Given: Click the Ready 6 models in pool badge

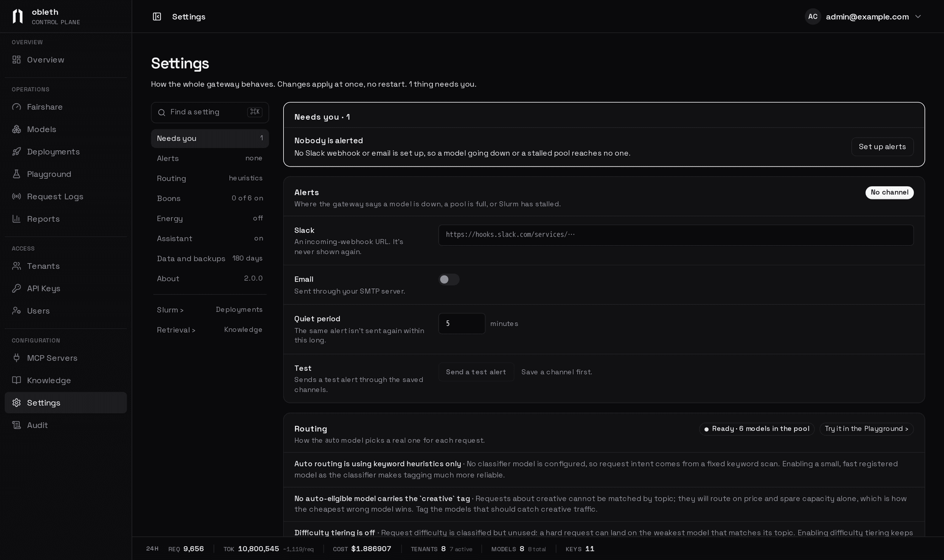Looking at the screenshot, I should point(757,429).
